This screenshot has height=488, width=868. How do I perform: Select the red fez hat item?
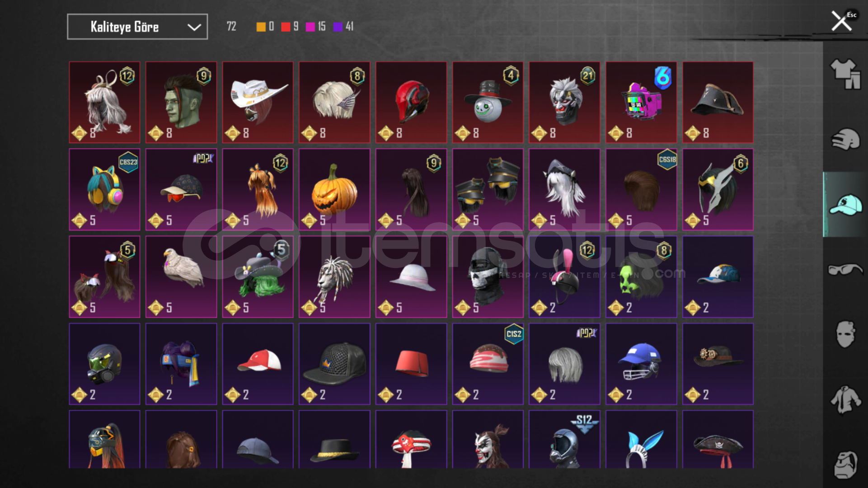pyautogui.click(x=411, y=364)
